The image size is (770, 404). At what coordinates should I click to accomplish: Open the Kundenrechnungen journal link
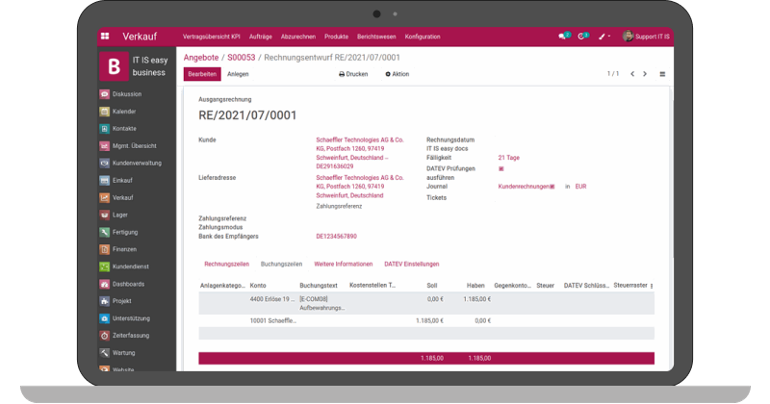pos(523,186)
